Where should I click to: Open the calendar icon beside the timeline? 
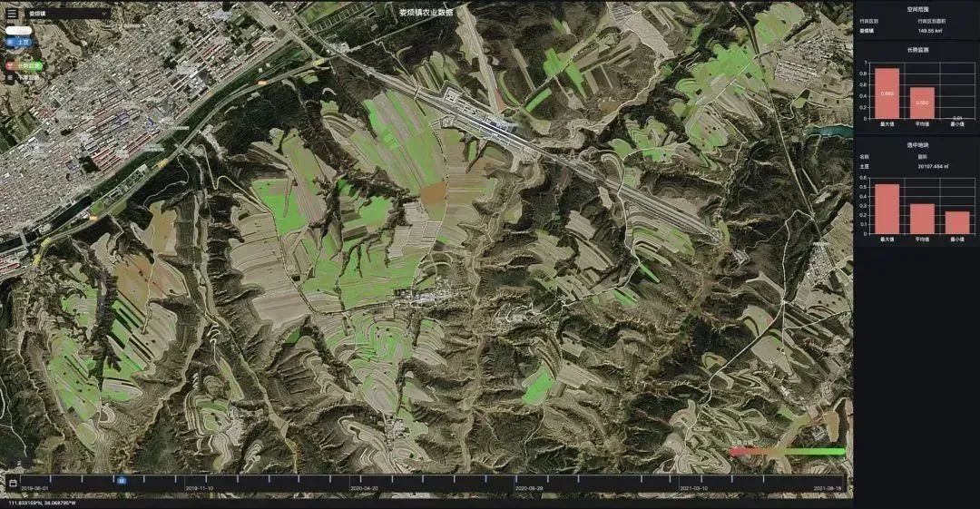pyautogui.click(x=12, y=483)
